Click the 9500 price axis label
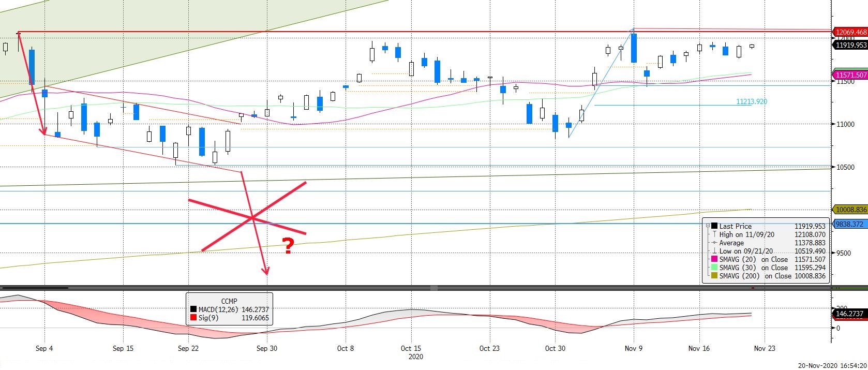The width and height of the screenshot is (868, 370). click(844, 253)
